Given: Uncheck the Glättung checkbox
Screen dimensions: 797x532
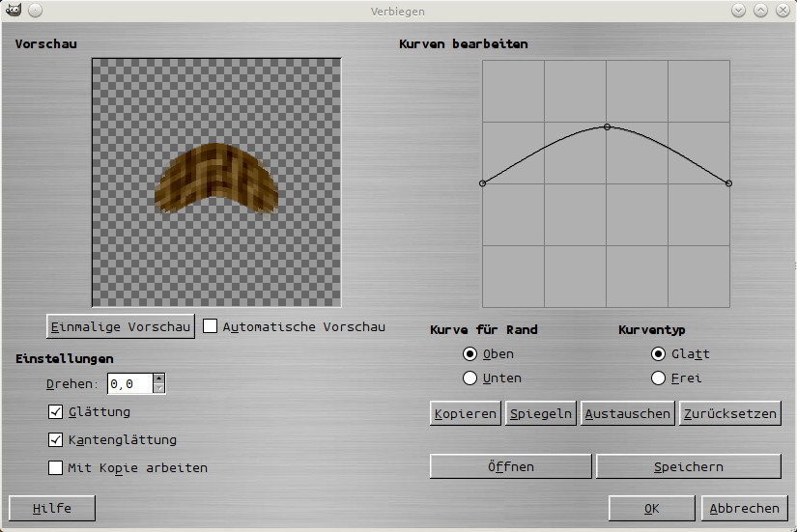Looking at the screenshot, I should pyautogui.click(x=56, y=412).
